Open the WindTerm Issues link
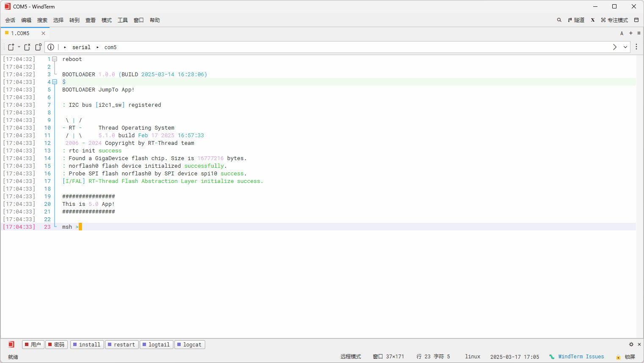The image size is (644, 363). (581, 357)
